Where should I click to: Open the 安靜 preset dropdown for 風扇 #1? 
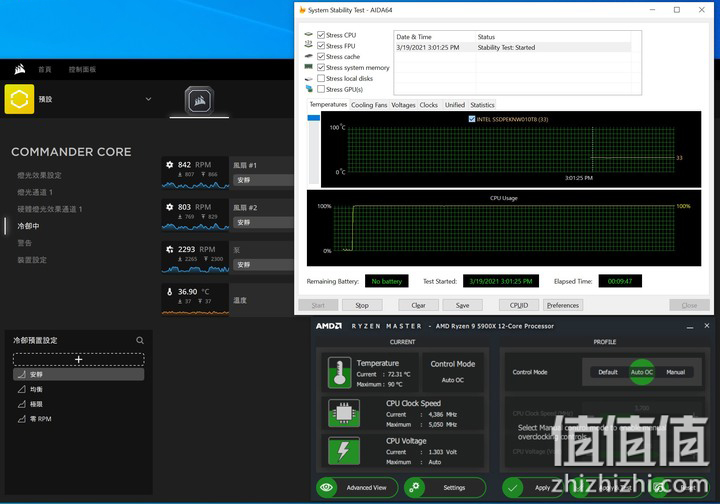pos(263,180)
